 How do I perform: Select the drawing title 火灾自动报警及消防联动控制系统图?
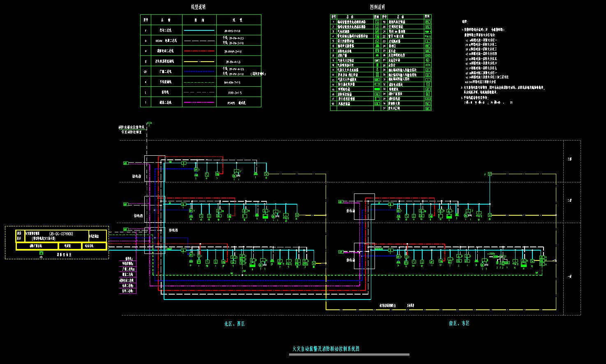326,349
